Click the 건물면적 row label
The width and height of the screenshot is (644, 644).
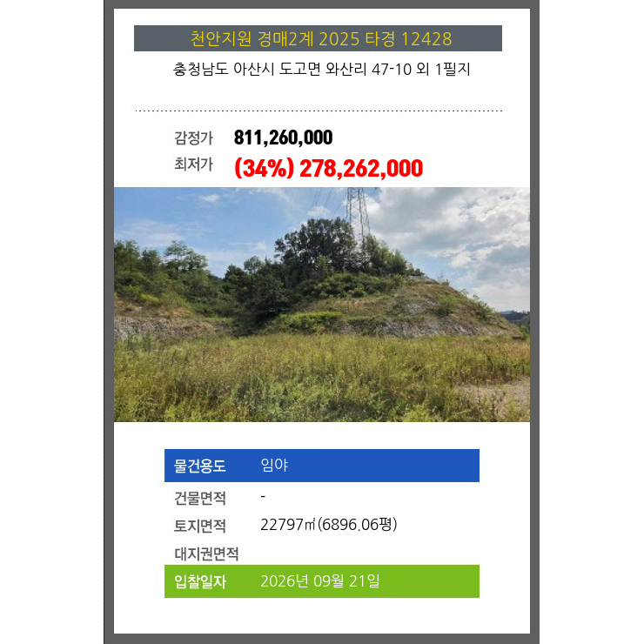pyautogui.click(x=200, y=498)
